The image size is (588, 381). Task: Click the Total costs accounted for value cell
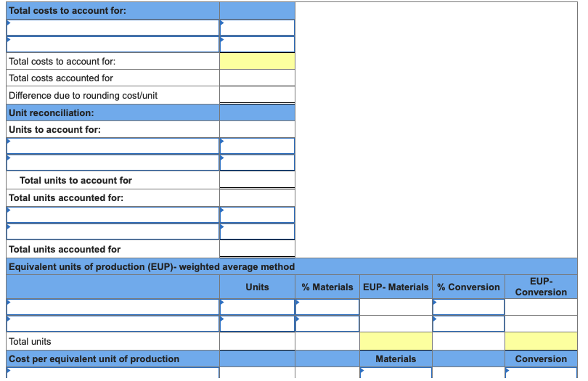(257, 78)
